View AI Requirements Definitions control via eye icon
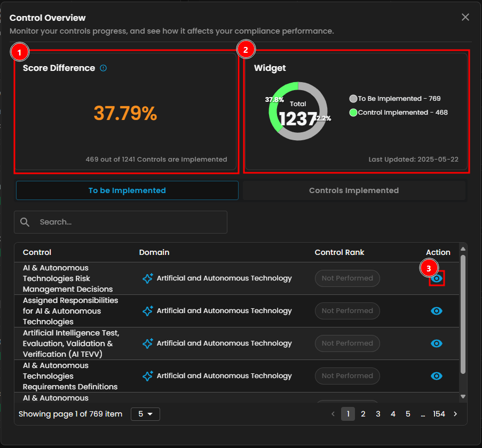The image size is (482, 448). pyautogui.click(x=437, y=376)
